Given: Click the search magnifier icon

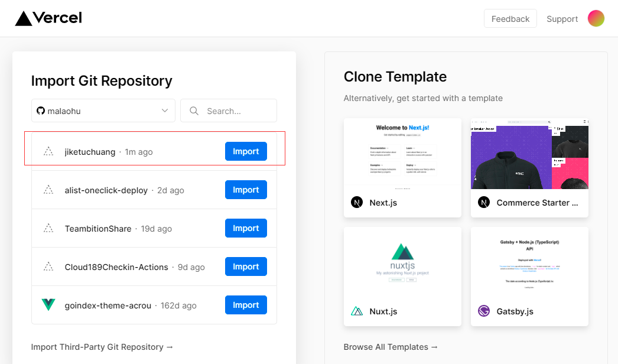Looking at the screenshot, I should tap(194, 111).
